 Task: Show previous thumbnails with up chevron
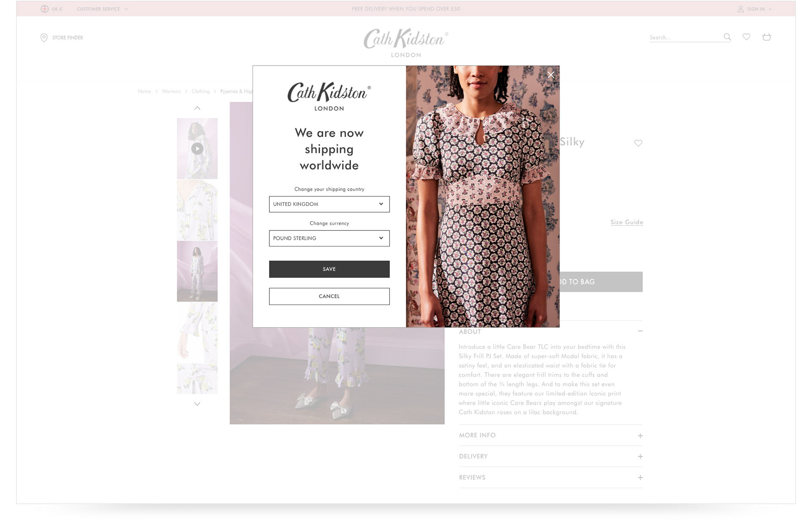197,108
